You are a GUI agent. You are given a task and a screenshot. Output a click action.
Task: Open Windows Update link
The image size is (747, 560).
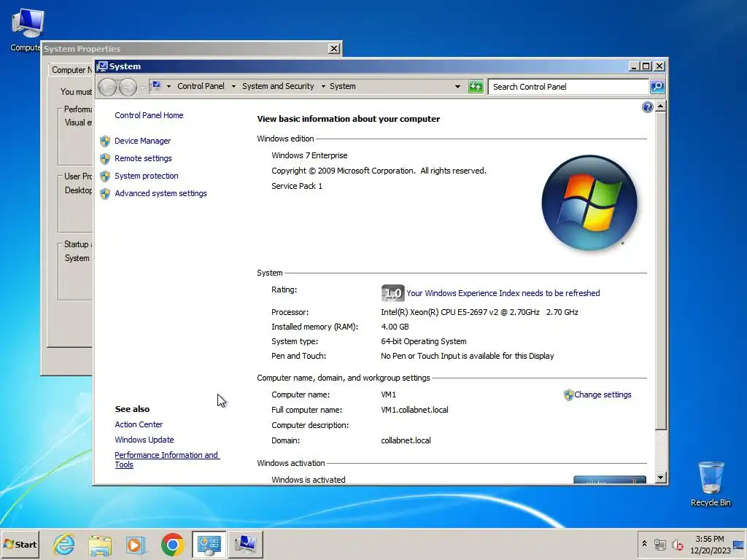click(144, 440)
